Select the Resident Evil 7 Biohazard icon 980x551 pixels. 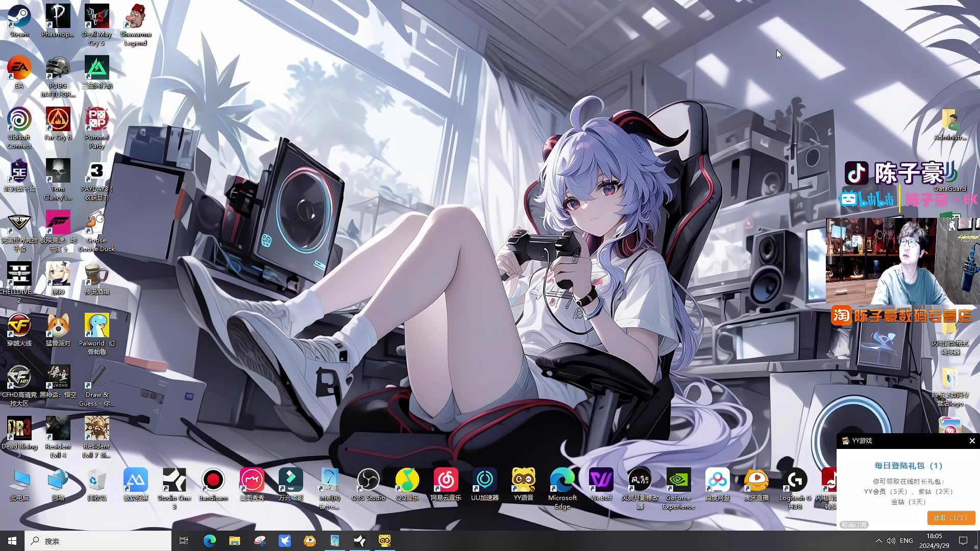(x=96, y=437)
